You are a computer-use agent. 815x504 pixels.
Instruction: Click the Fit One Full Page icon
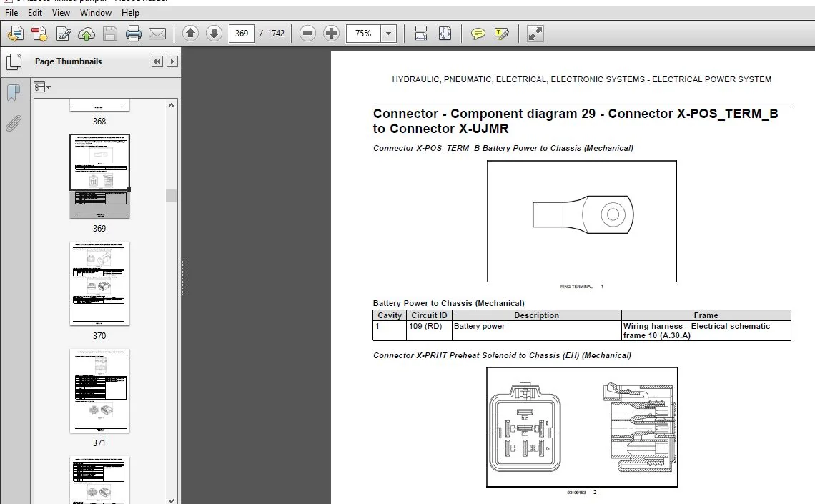click(445, 34)
